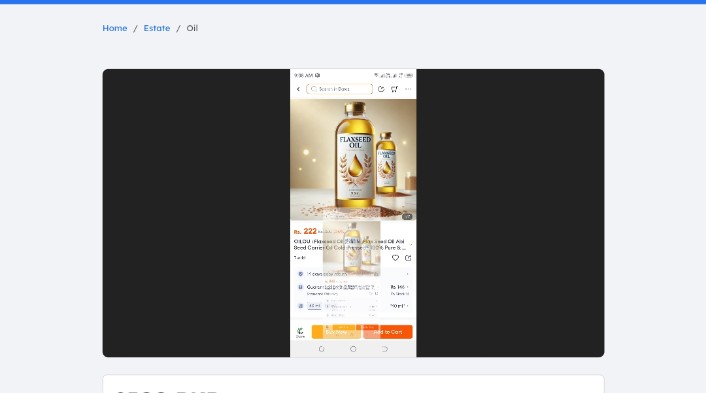Tap the Android home circle button

353,349
